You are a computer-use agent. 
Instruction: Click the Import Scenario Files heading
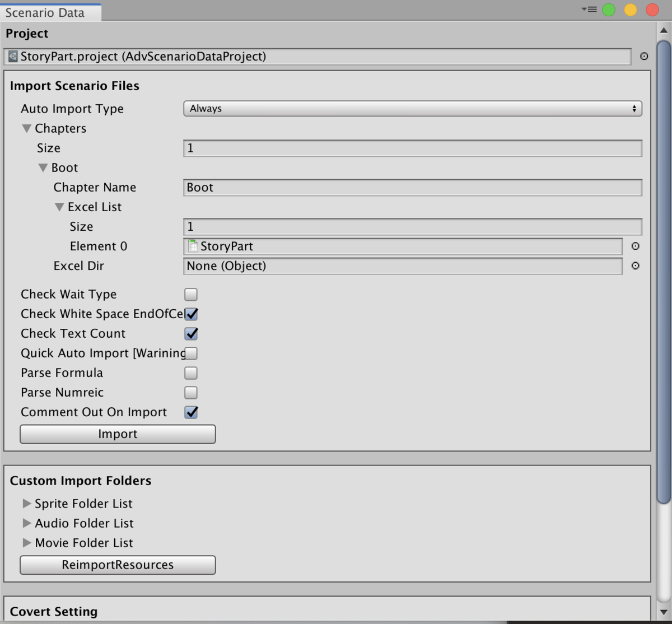pos(74,86)
